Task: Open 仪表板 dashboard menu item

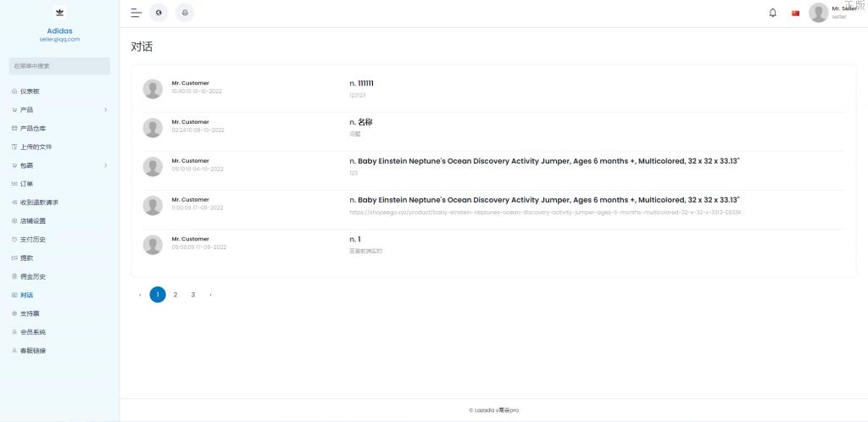Action: 30,92
